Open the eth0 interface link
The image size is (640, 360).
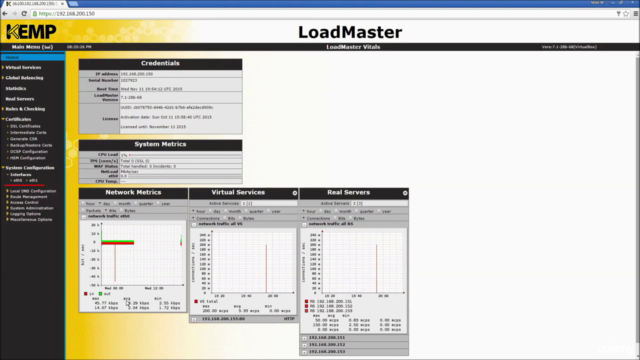coord(18,180)
